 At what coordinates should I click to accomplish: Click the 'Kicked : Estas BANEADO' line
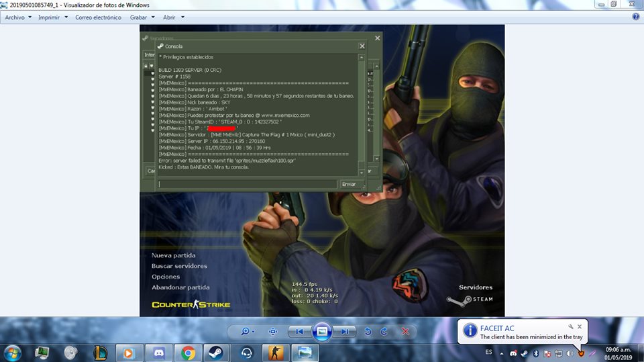[204, 167]
